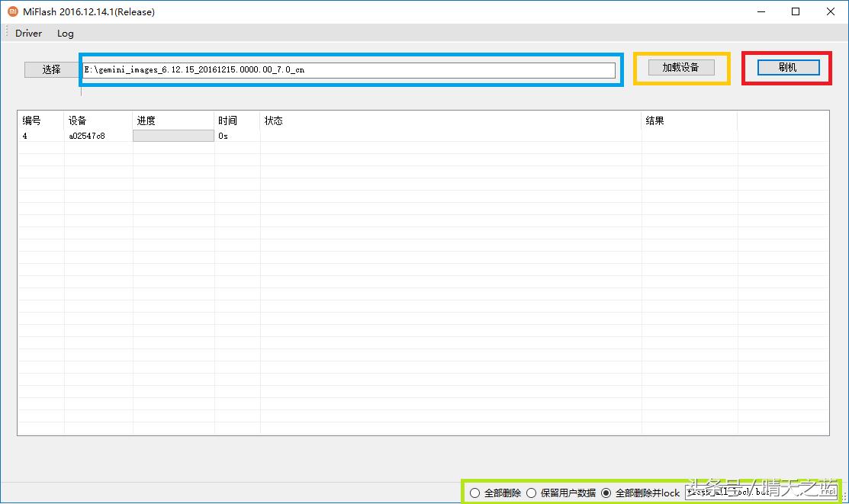The width and height of the screenshot is (849, 504).
Task: Click the MiFlash app icon in title bar
Action: pos(12,11)
